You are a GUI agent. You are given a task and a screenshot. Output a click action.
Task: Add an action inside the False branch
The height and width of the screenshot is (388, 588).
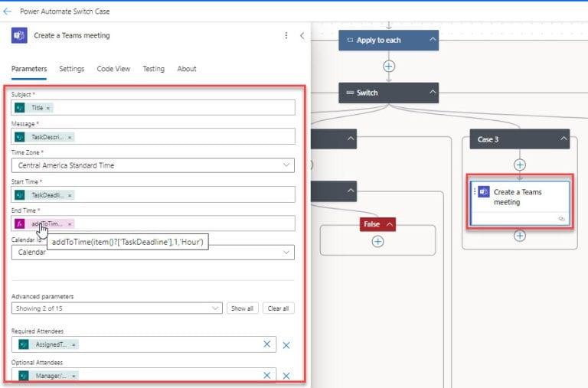377,242
